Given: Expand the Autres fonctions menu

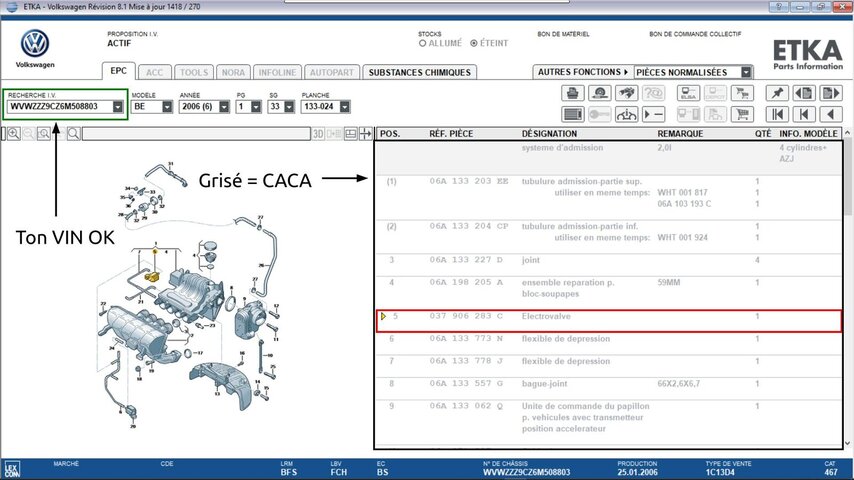Looking at the screenshot, I should pyautogui.click(x=583, y=72).
